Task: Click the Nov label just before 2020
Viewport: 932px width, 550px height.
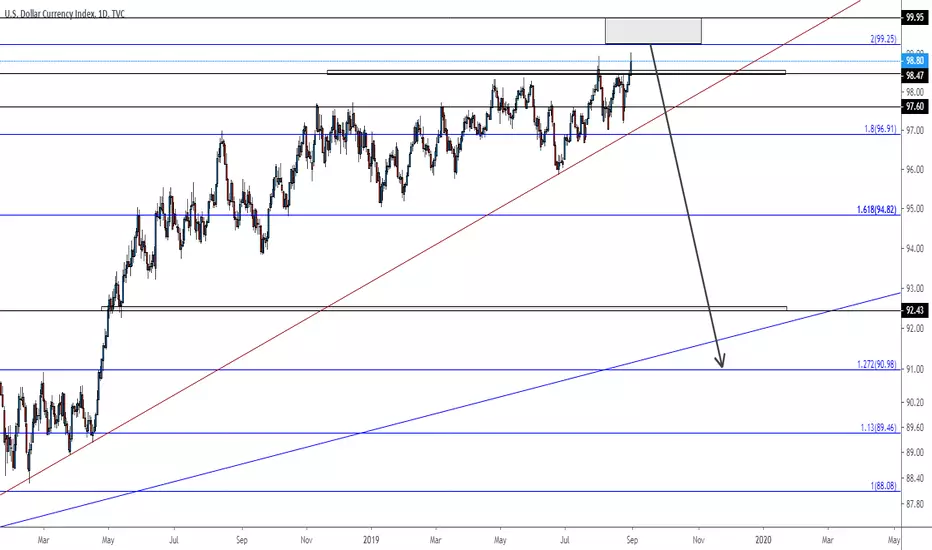Action: pos(699,540)
